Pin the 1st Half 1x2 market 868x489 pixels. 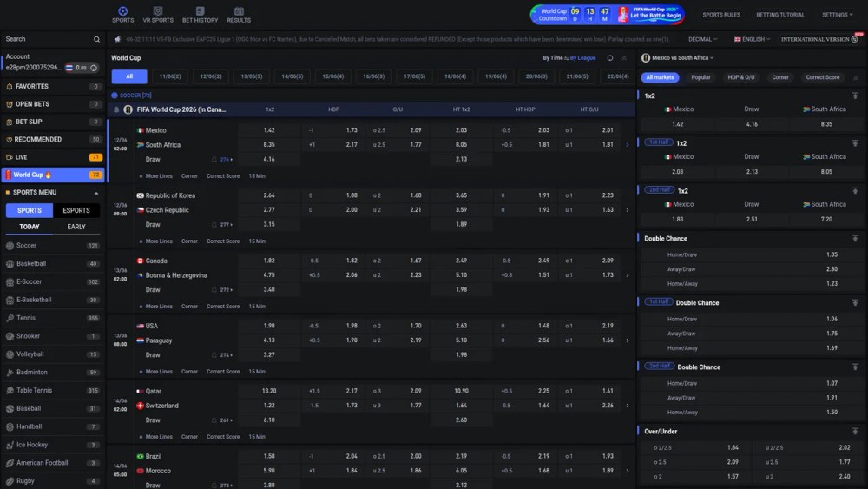[855, 143]
